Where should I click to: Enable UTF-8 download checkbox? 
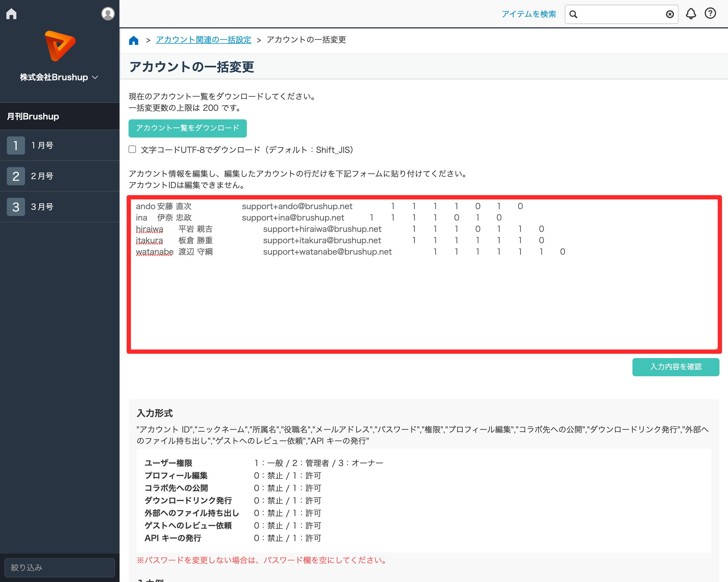click(x=132, y=149)
